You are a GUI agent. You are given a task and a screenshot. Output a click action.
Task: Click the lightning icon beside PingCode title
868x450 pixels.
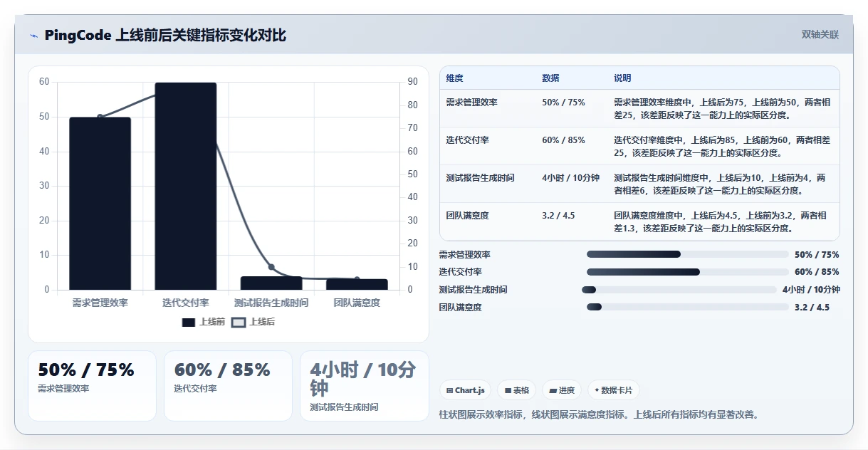34,36
